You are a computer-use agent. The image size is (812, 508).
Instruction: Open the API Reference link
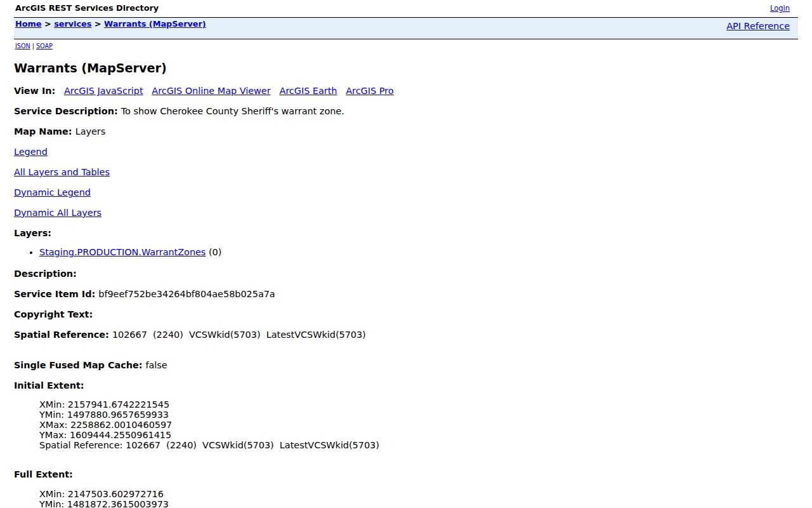[x=758, y=26]
